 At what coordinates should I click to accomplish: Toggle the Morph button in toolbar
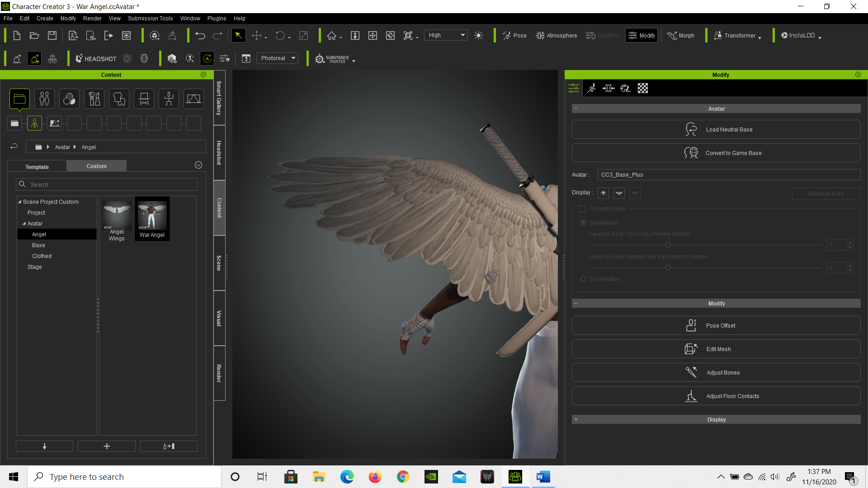[x=680, y=36]
